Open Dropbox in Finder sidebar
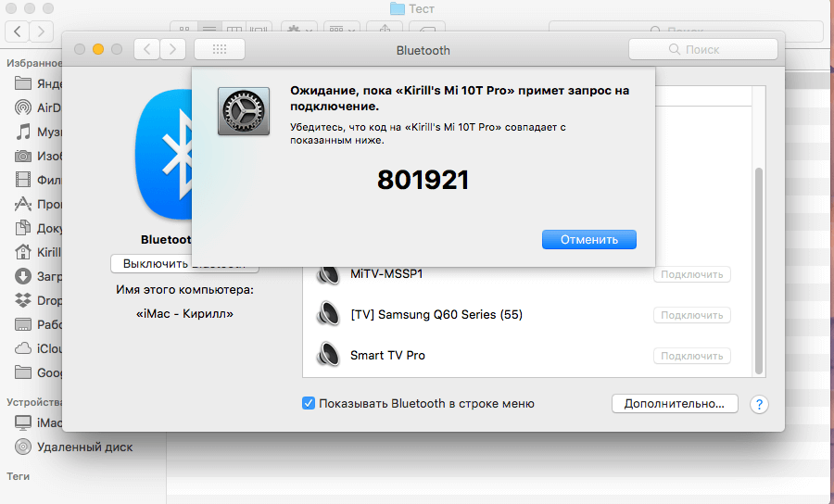The height and width of the screenshot is (504, 834). [x=37, y=300]
